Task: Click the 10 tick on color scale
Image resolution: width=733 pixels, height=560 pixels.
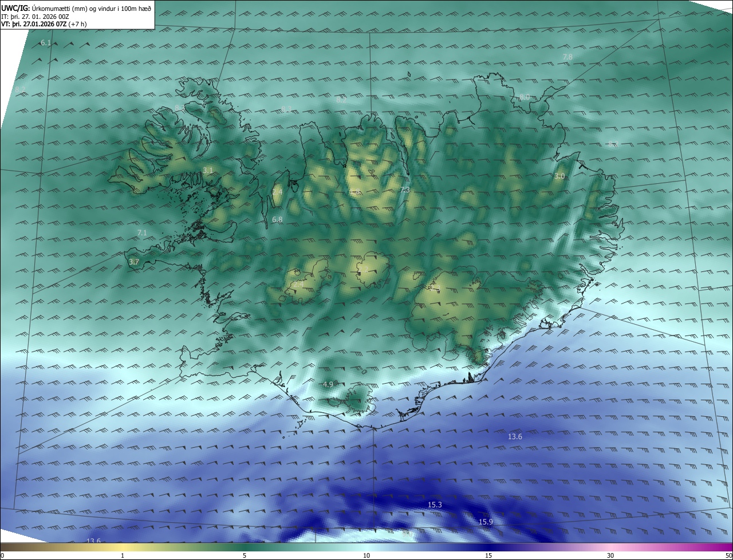Action: point(366,555)
